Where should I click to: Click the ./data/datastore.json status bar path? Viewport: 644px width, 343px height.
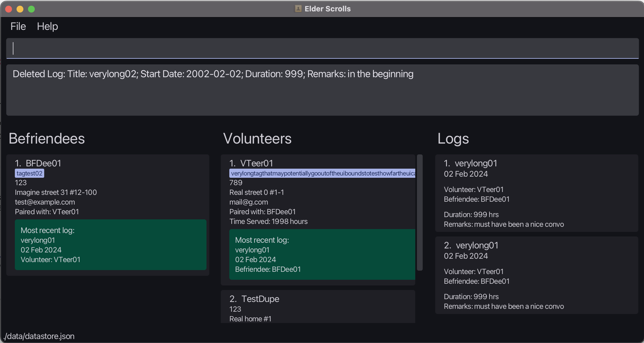click(x=39, y=336)
